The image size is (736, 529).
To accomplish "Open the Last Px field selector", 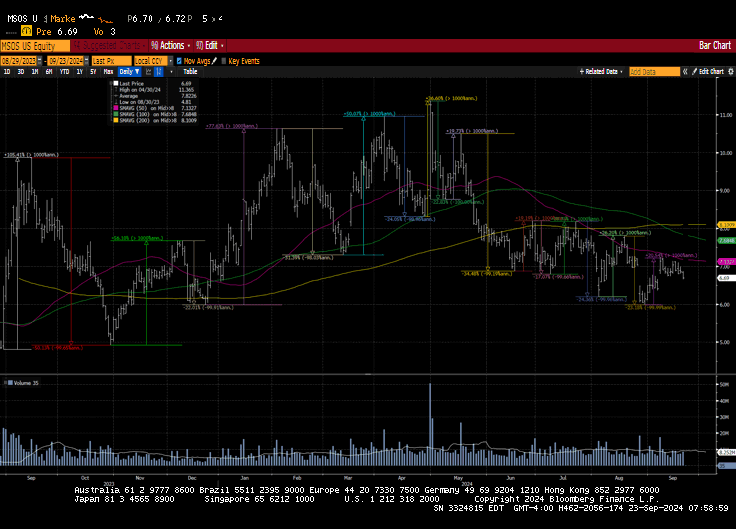I will coord(111,61).
